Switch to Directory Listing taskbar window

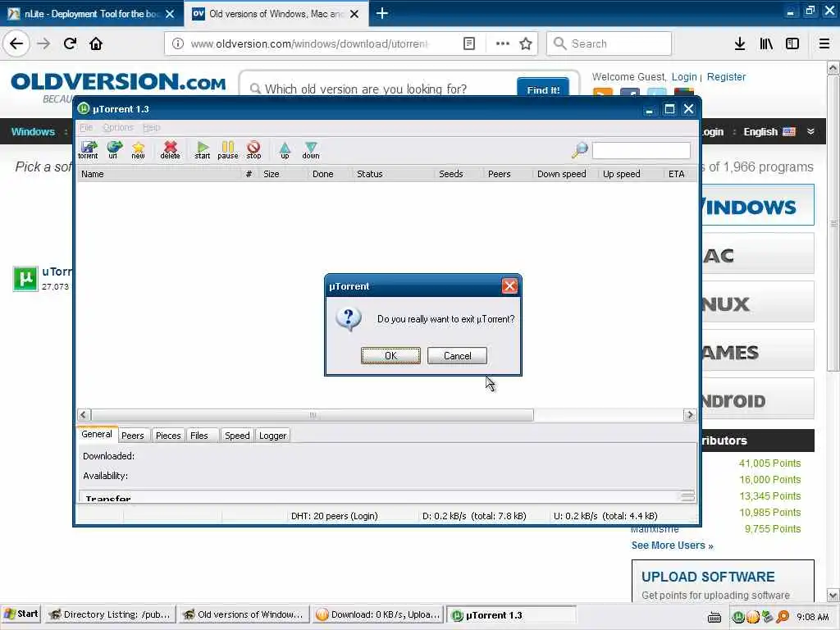pyautogui.click(x=111, y=614)
